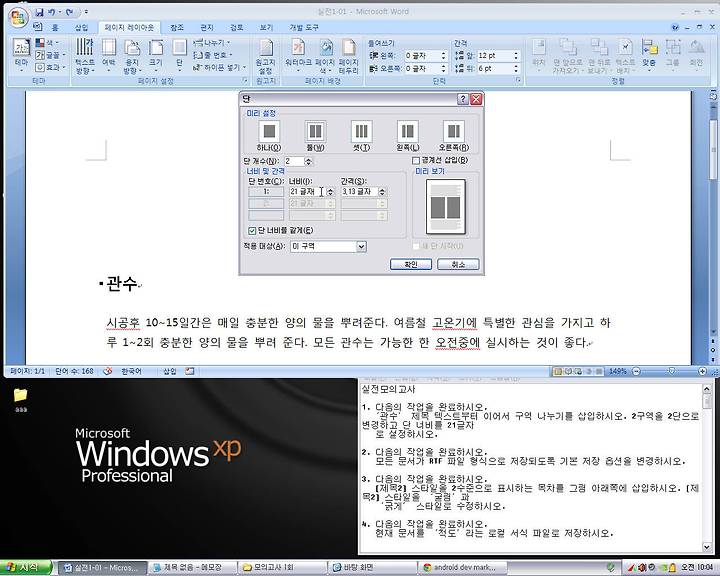
Task: Open the 하이픈 넣기 (Hyphenation) dropdown
Action: point(220,68)
